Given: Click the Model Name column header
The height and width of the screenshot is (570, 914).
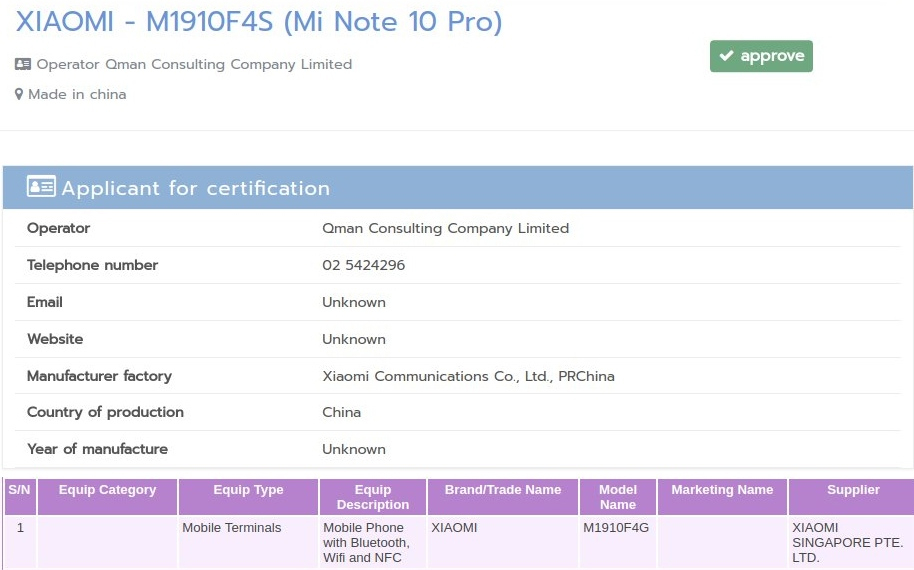Looking at the screenshot, I should (x=618, y=497).
